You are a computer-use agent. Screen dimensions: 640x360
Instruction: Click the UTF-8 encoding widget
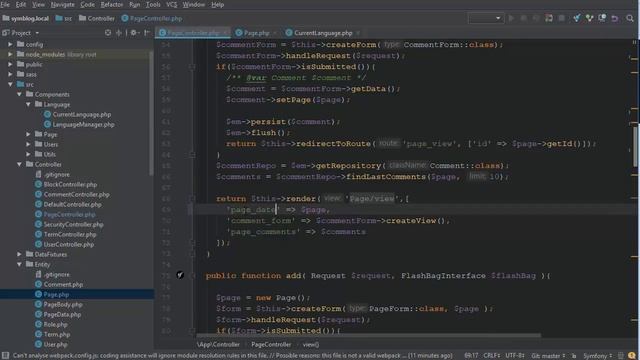[515, 356]
